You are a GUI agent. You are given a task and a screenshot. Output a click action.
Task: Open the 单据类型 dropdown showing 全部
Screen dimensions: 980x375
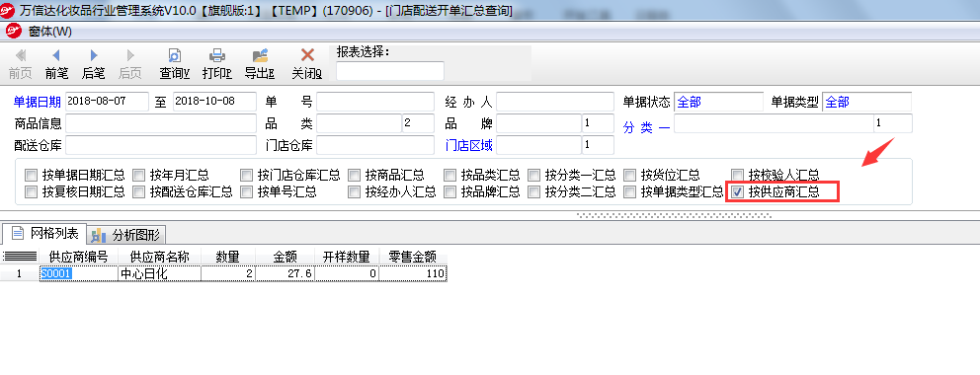(x=866, y=102)
